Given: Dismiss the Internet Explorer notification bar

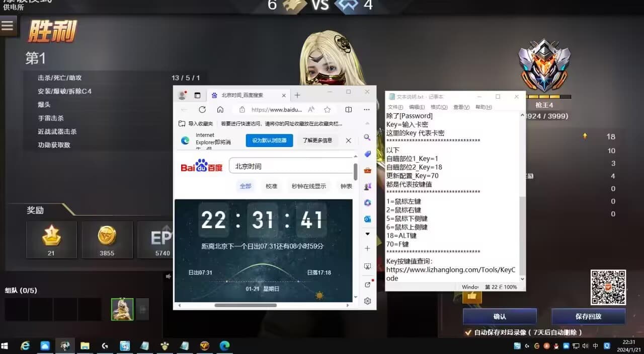Looking at the screenshot, I should pyautogui.click(x=348, y=140).
